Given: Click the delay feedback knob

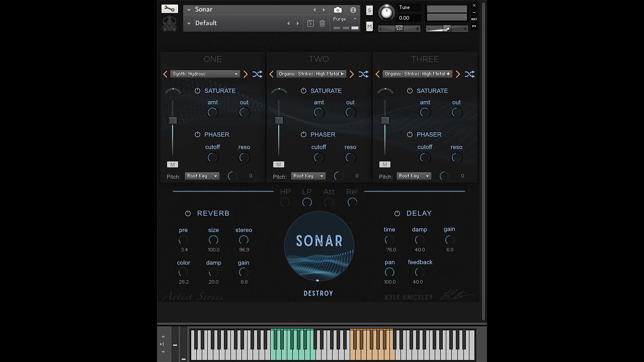Looking at the screenshot, I should coord(420,272).
